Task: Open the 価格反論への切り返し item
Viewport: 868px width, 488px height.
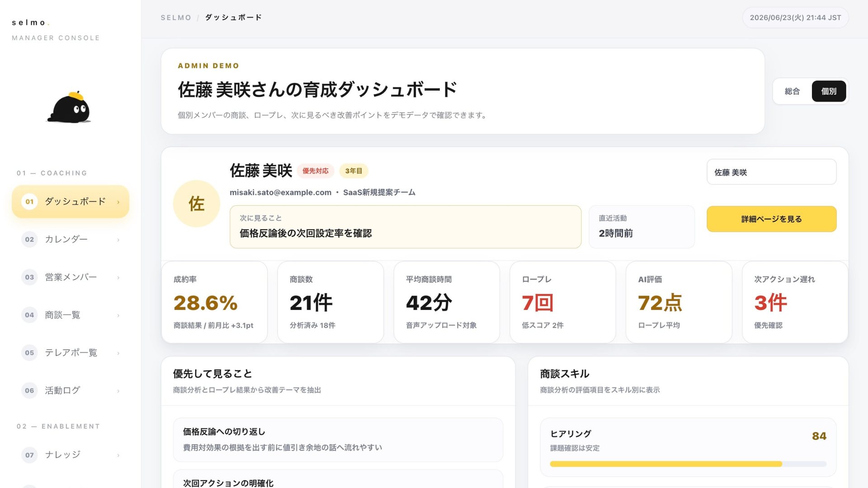Action: pos(338,440)
